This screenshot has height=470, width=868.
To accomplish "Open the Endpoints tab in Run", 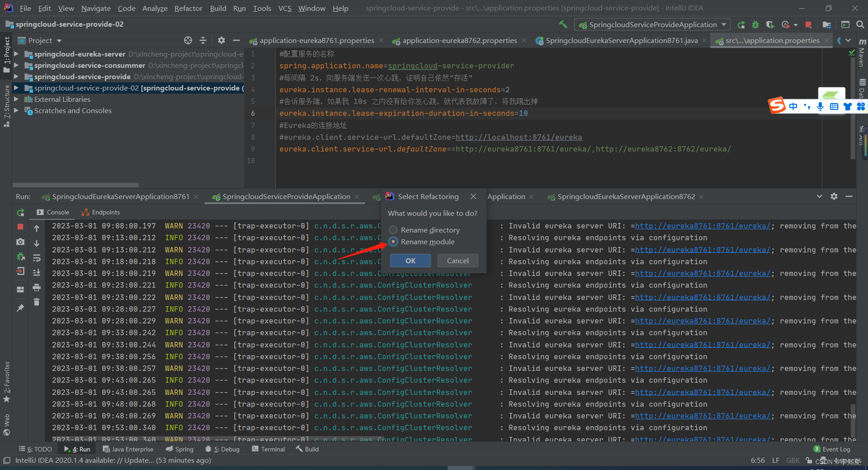I will click(x=101, y=212).
